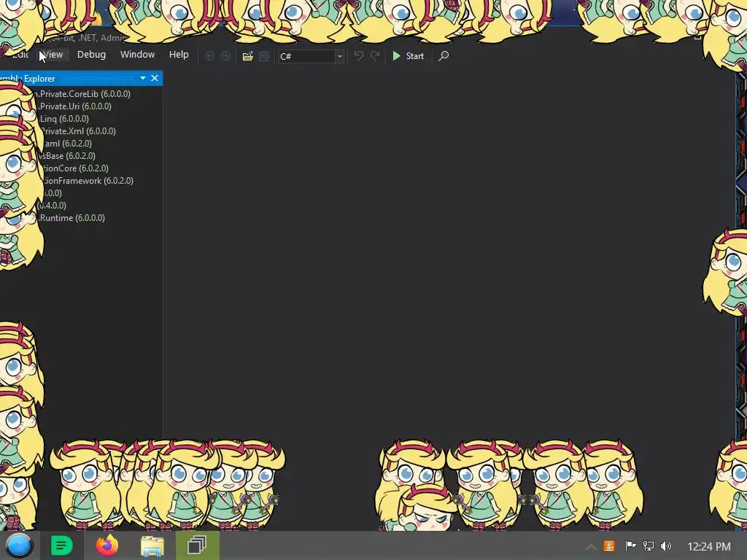
Task: Show hidden tray icons chevron
Action: [x=591, y=547]
